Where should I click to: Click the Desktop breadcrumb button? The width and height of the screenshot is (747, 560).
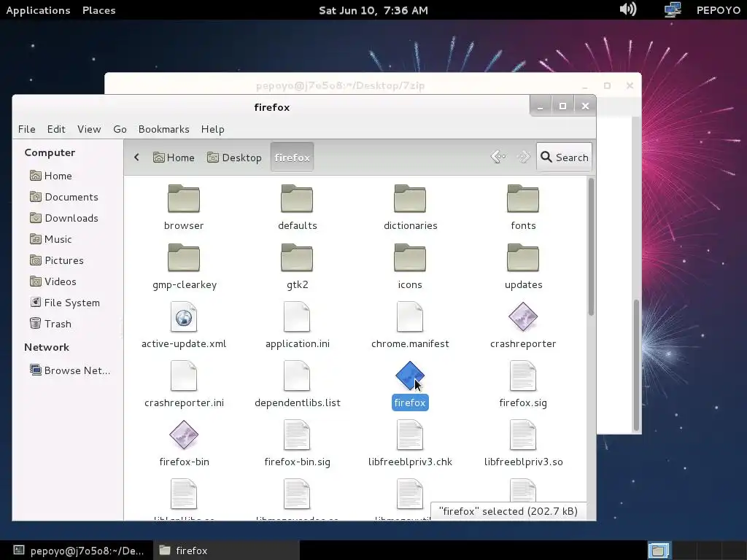pos(234,157)
